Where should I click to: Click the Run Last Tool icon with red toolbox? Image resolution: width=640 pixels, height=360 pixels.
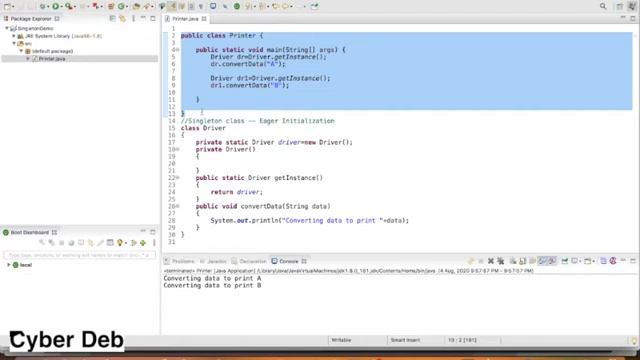click(69, 6)
